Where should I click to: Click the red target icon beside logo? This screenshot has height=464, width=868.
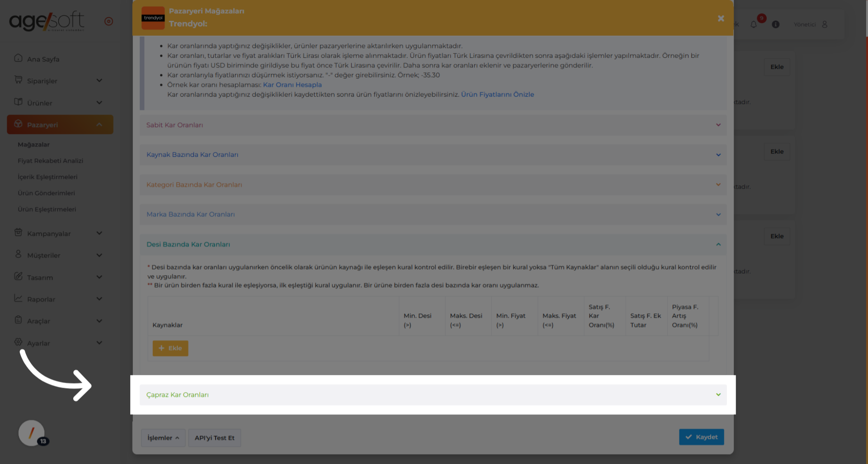(x=108, y=21)
